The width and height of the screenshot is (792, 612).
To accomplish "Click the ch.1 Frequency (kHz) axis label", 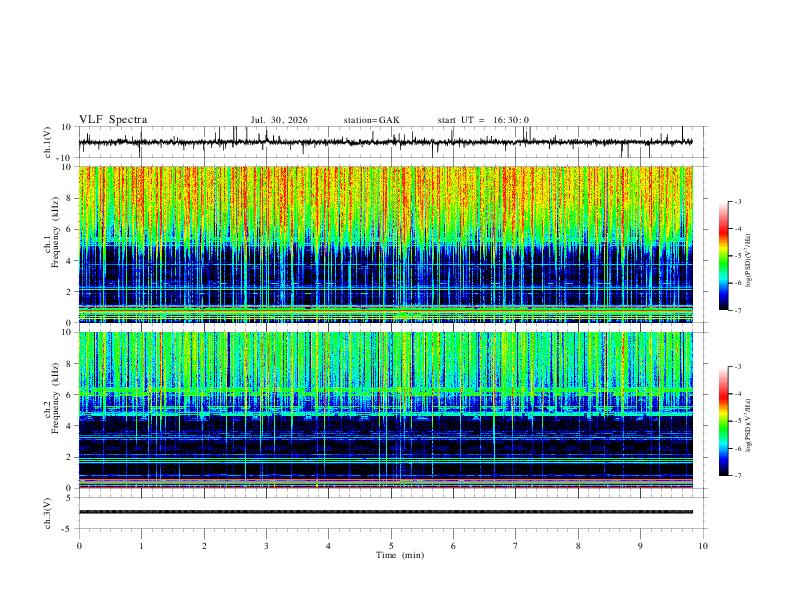I will (x=55, y=232).
